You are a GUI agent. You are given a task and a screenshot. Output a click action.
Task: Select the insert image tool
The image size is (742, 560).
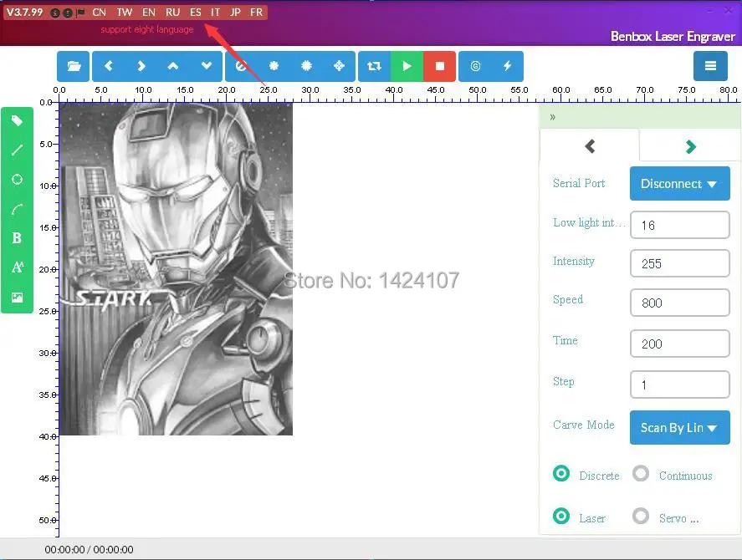click(17, 297)
